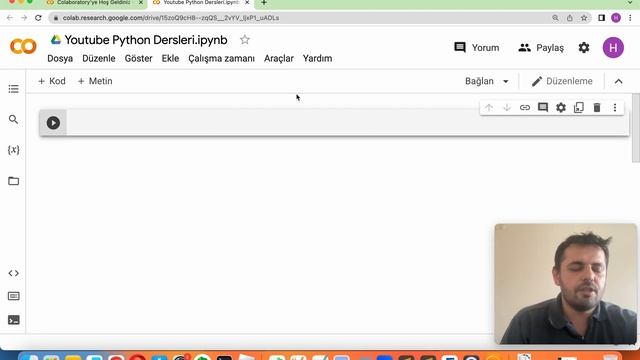Go back in browser history
640x360 pixels.
tap(10, 18)
